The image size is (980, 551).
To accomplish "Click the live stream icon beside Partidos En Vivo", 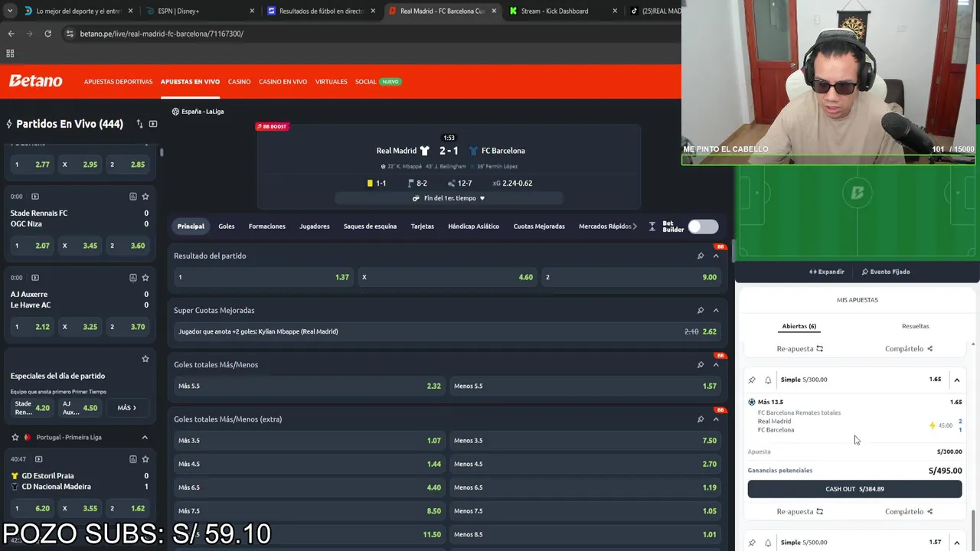I will 153,124.
